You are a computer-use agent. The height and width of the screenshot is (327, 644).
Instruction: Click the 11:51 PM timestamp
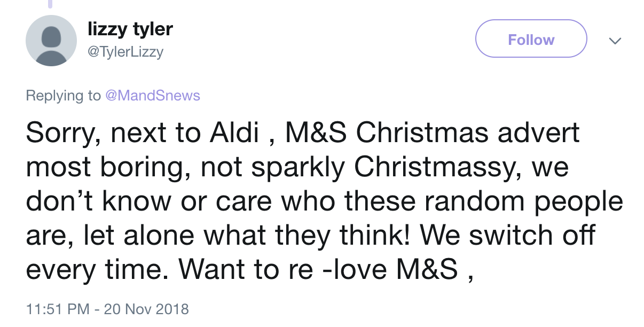(58, 309)
